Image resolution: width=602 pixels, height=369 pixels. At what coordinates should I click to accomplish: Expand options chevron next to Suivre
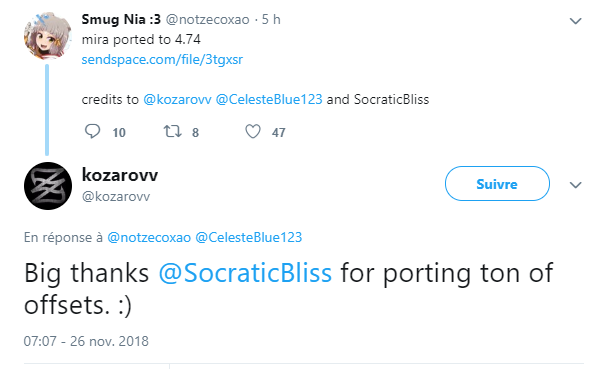(x=575, y=185)
